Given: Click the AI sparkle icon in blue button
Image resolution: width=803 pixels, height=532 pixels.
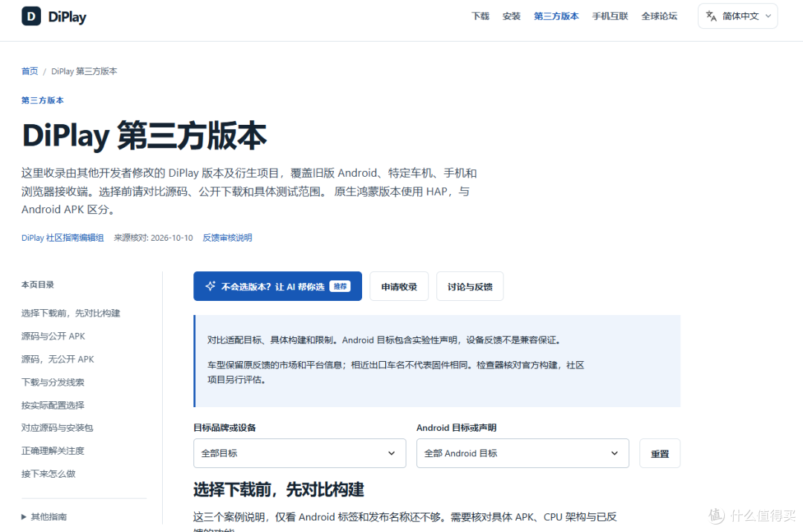Looking at the screenshot, I should pyautogui.click(x=210, y=286).
